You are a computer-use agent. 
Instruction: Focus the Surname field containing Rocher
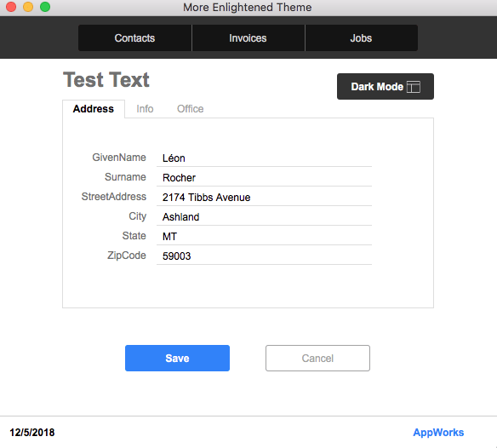264,177
